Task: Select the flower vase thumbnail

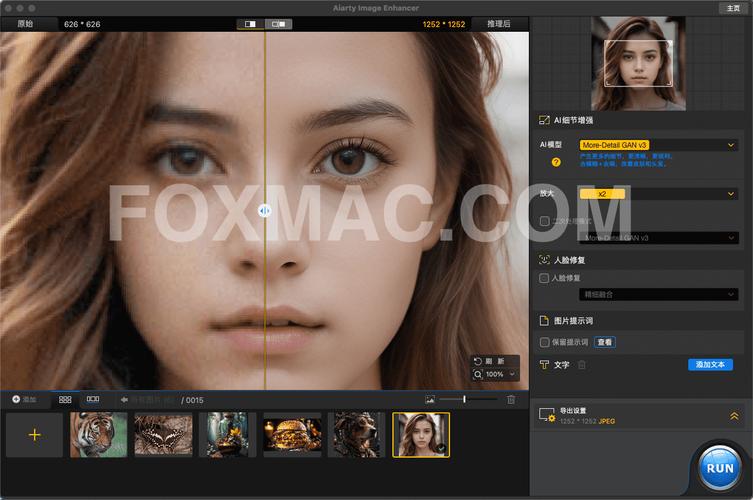Action: click(x=228, y=435)
